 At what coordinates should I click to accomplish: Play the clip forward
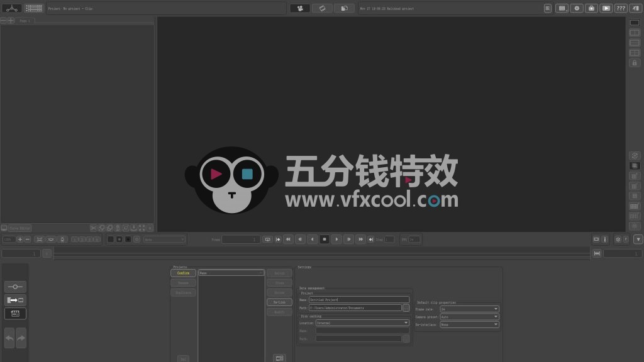(x=336, y=239)
